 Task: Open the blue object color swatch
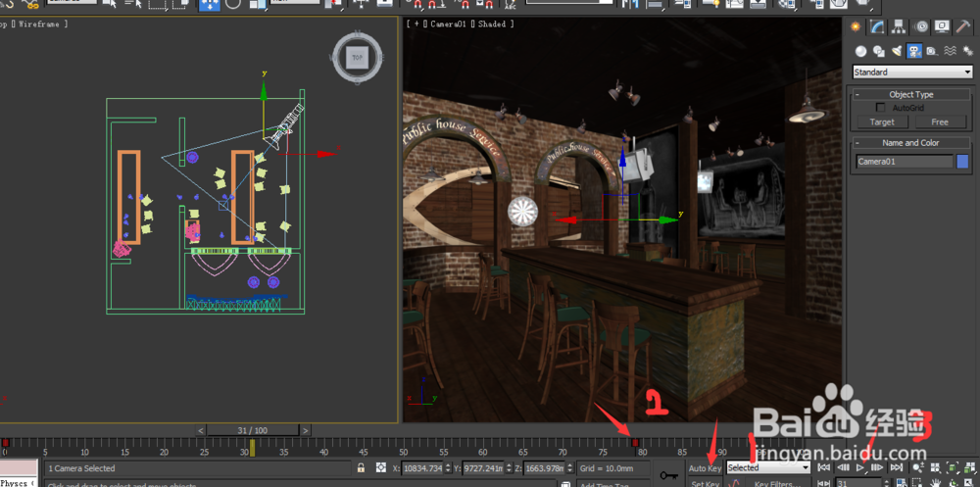[962, 162]
